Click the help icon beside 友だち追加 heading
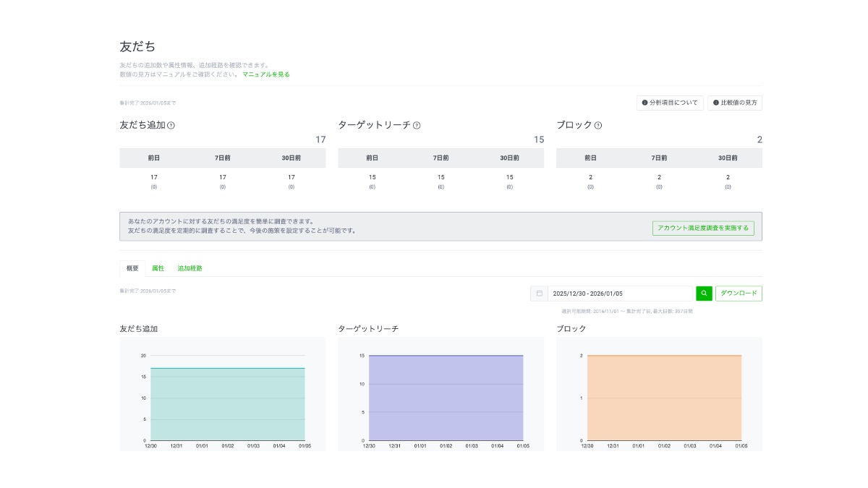This screenshot has height=488, width=868. point(171,125)
